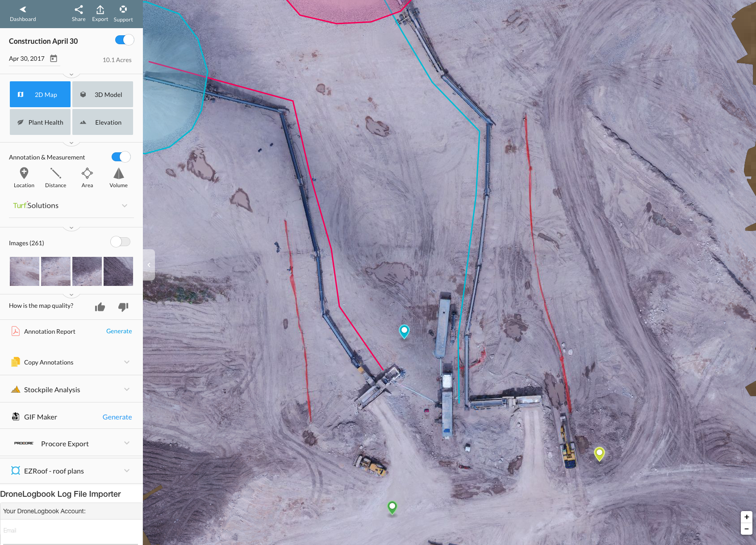The width and height of the screenshot is (756, 545).
Task: Select the Distance measurement tool
Action: click(55, 177)
